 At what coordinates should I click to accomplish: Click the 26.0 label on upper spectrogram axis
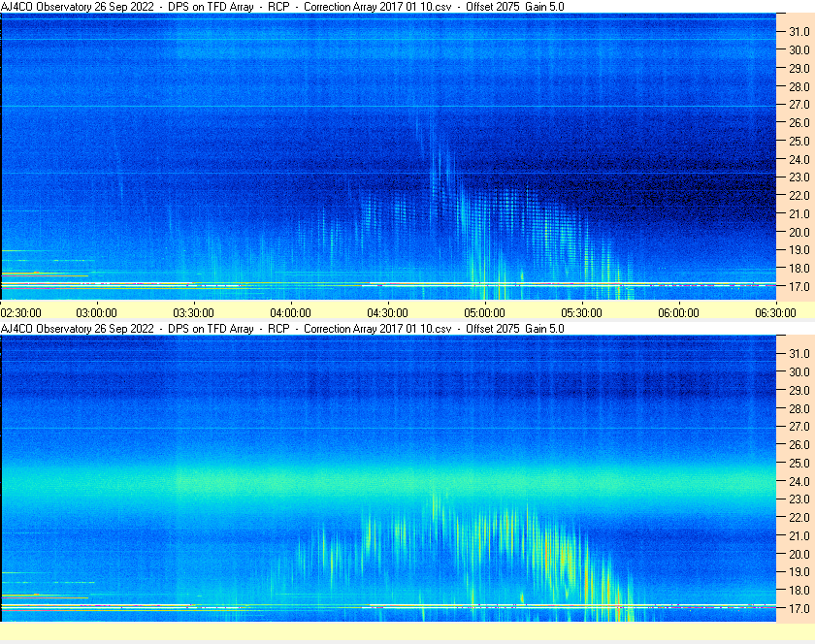tap(799, 122)
